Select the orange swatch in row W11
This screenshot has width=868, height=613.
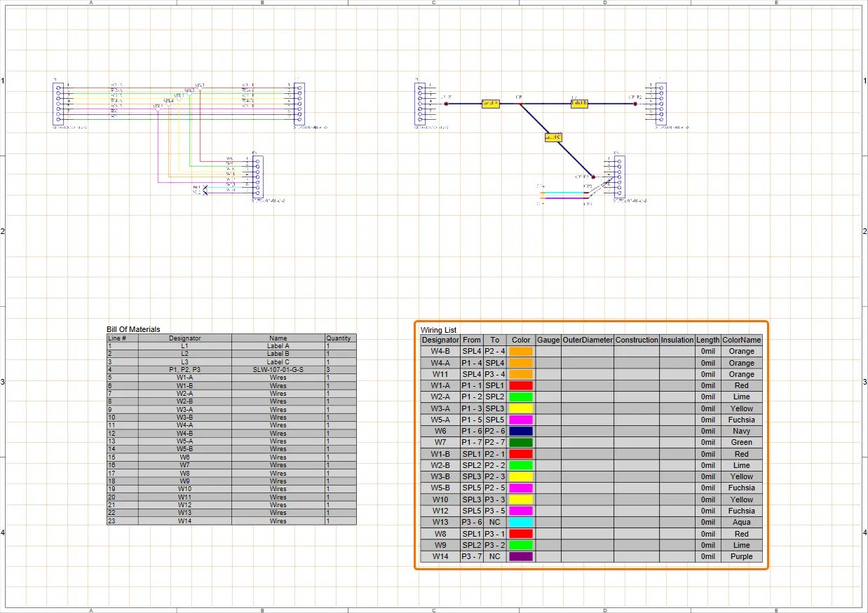(521, 374)
